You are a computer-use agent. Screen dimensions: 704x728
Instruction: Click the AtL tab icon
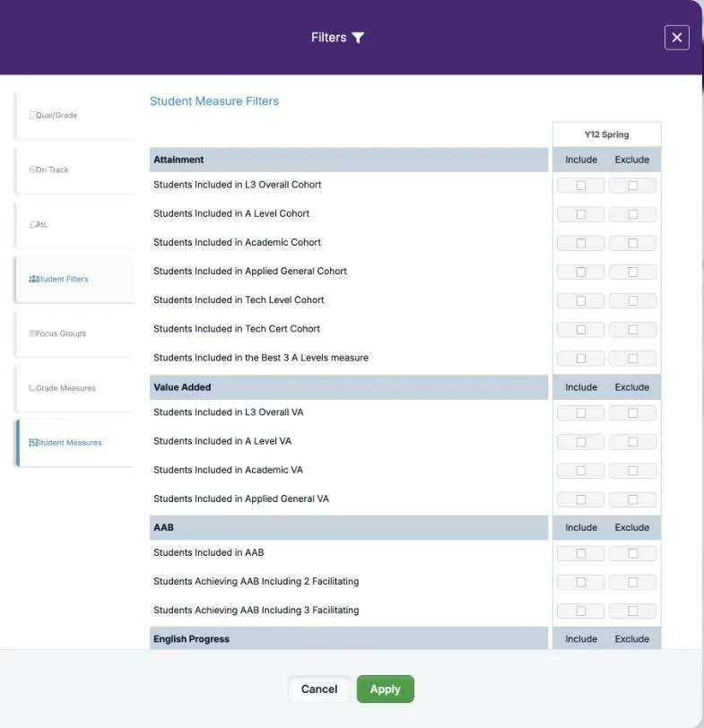tap(32, 225)
